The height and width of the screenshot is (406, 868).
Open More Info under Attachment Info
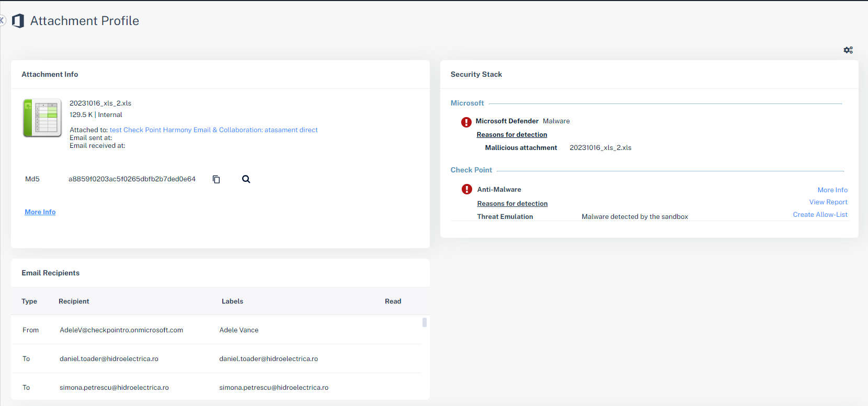(x=40, y=212)
